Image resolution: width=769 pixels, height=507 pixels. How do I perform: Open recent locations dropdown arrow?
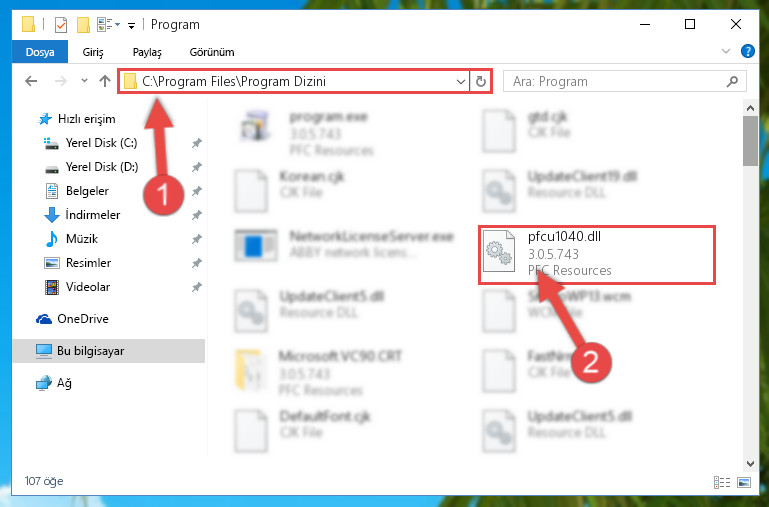[84, 81]
